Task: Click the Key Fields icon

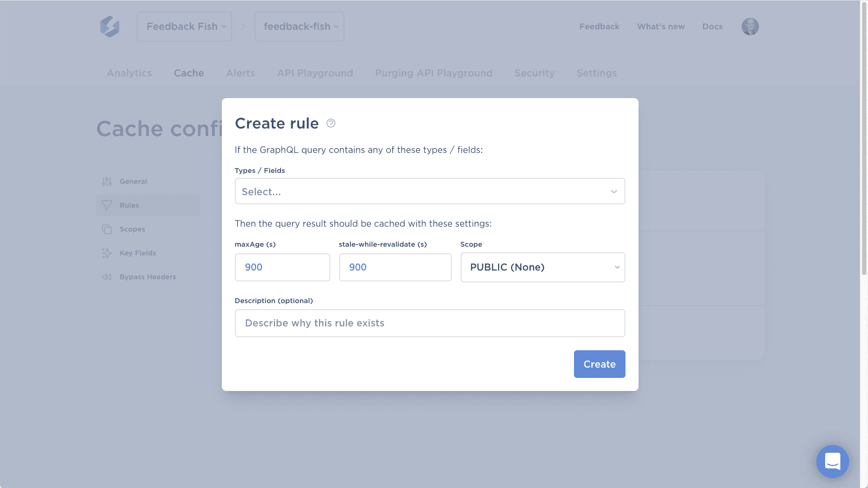Action: pyautogui.click(x=107, y=253)
